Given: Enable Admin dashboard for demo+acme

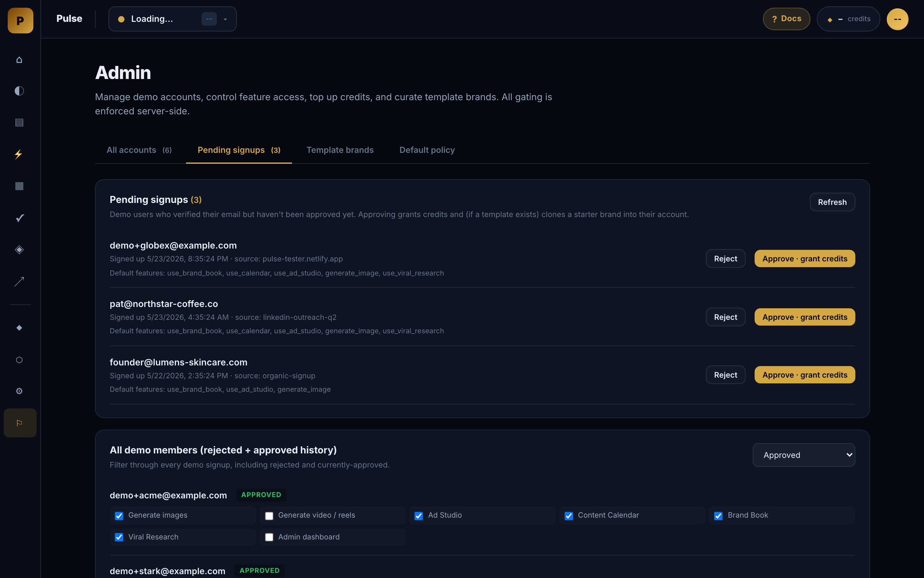Looking at the screenshot, I should tap(269, 537).
